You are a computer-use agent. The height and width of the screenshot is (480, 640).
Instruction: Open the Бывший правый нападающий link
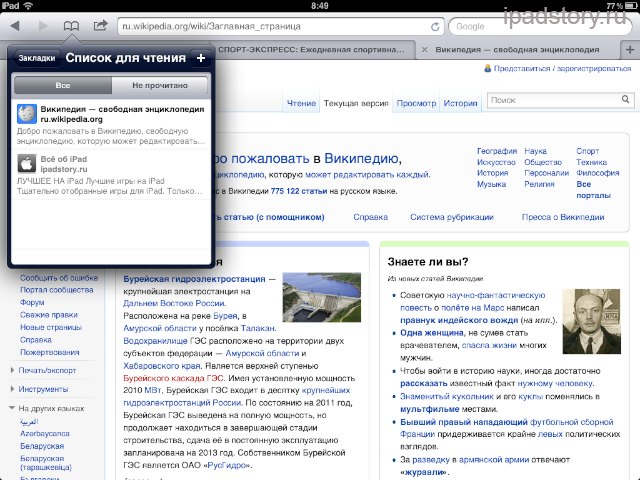click(464, 422)
